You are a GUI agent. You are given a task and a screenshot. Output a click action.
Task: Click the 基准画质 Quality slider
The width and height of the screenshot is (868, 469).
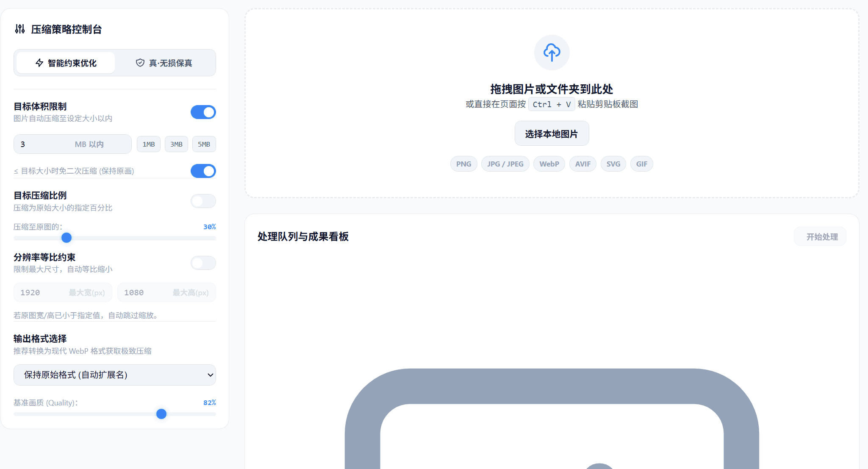tap(115, 414)
